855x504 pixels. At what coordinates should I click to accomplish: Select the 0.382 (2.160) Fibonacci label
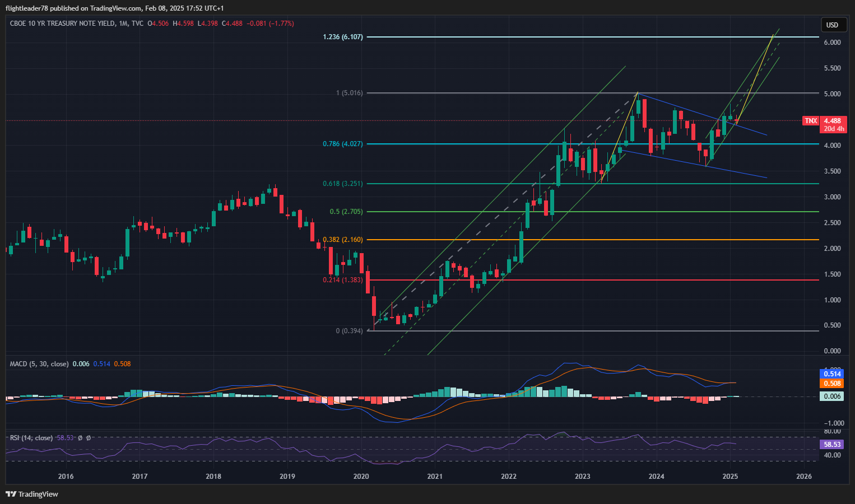(x=343, y=240)
